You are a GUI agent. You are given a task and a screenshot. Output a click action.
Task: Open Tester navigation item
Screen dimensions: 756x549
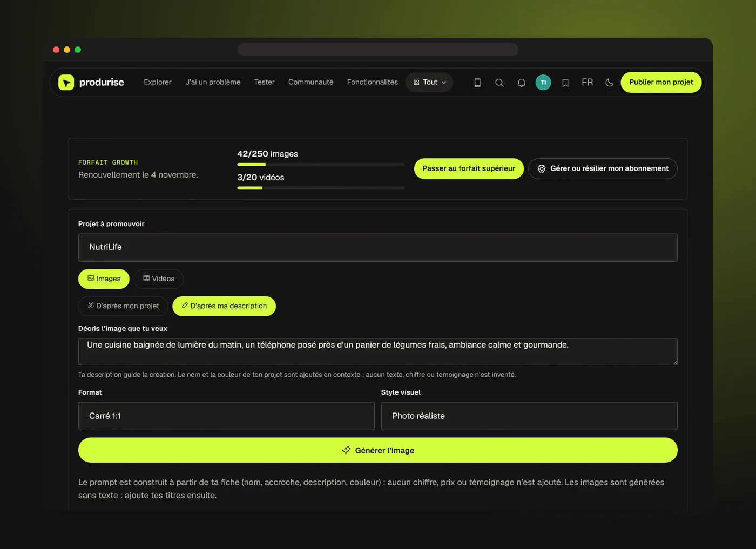[264, 82]
